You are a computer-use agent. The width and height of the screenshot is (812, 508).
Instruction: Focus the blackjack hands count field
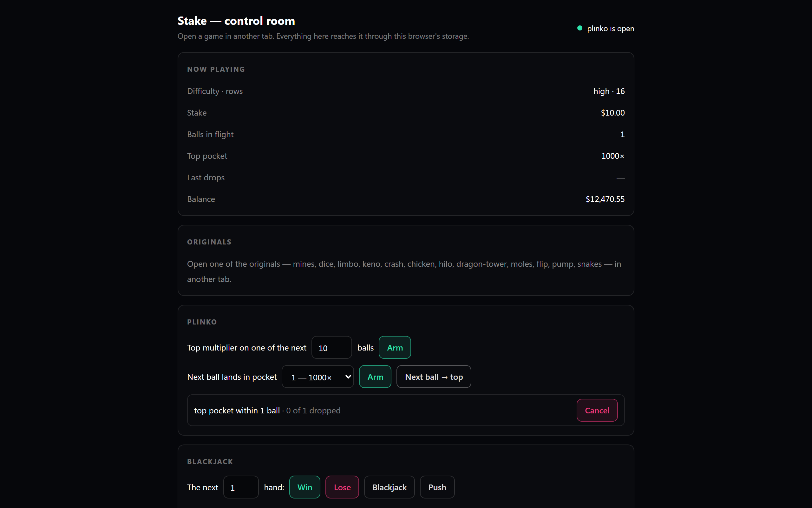[x=241, y=487]
